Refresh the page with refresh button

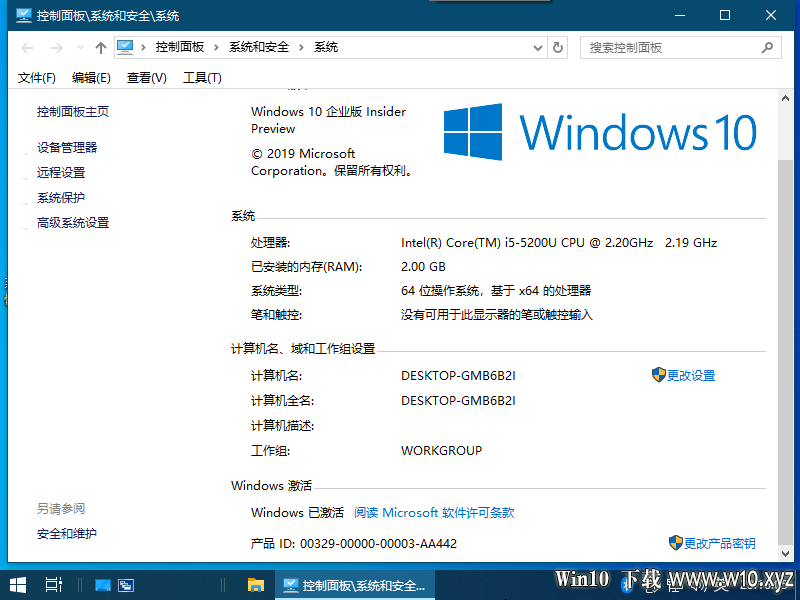click(x=558, y=48)
